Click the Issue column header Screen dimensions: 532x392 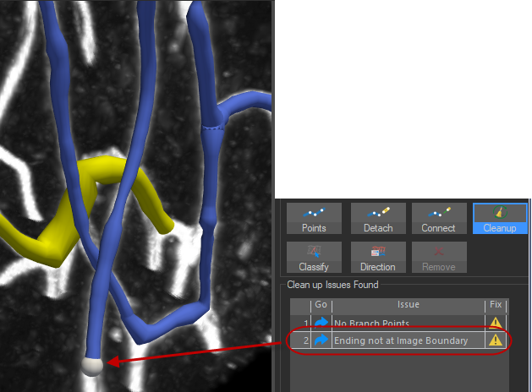coord(408,305)
